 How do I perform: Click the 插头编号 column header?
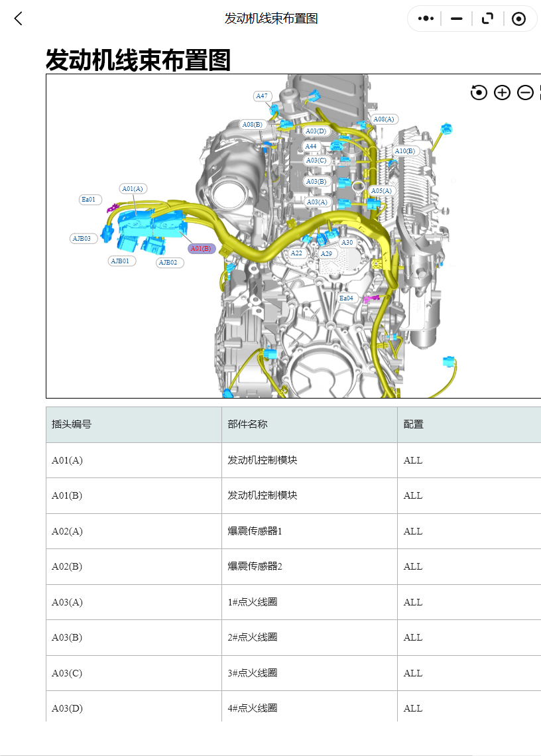(x=68, y=424)
